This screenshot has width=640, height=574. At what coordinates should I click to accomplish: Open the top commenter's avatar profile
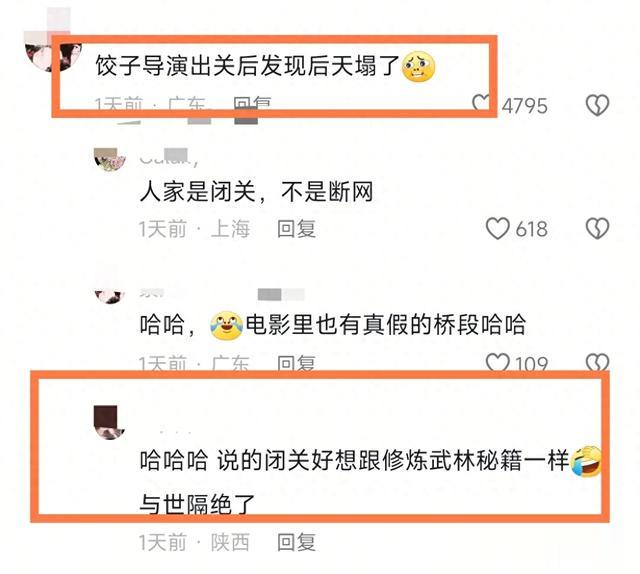pyautogui.click(x=53, y=55)
